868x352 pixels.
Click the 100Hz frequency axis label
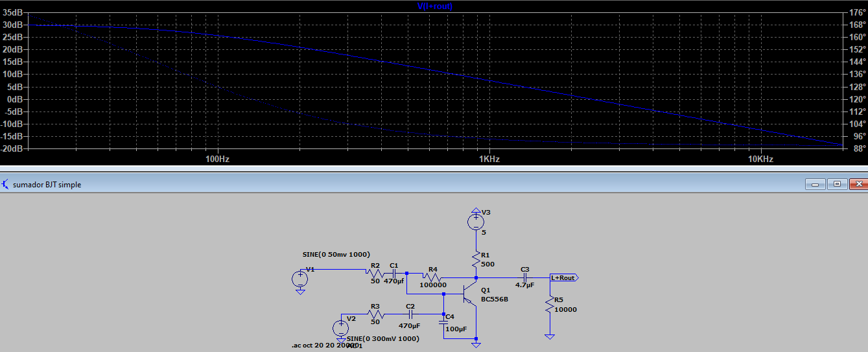(217, 159)
